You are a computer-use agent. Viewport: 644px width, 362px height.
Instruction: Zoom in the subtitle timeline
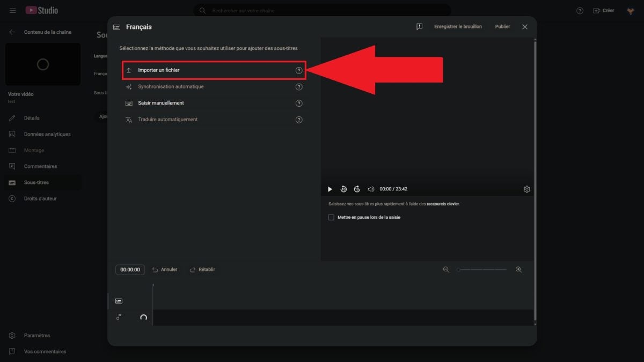tap(518, 270)
